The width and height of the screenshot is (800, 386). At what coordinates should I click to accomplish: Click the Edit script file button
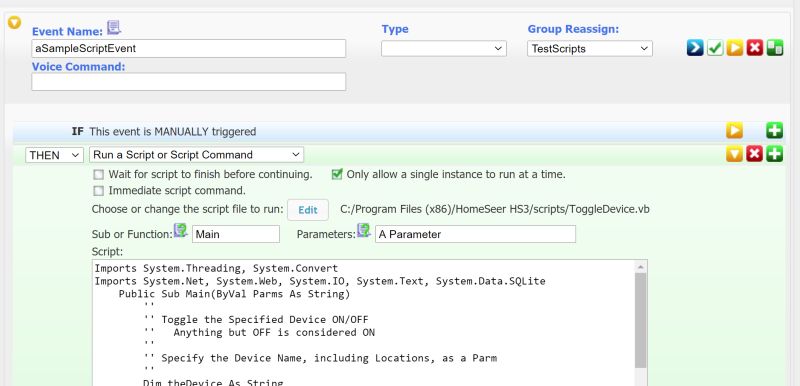pyautogui.click(x=308, y=210)
